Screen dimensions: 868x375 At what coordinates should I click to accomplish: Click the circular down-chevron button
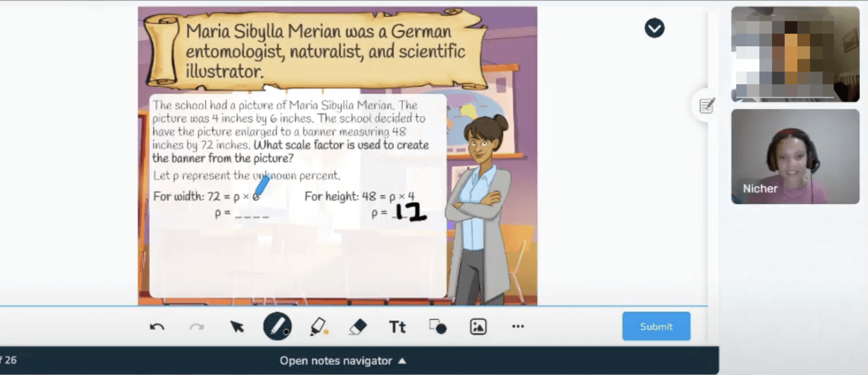(654, 28)
